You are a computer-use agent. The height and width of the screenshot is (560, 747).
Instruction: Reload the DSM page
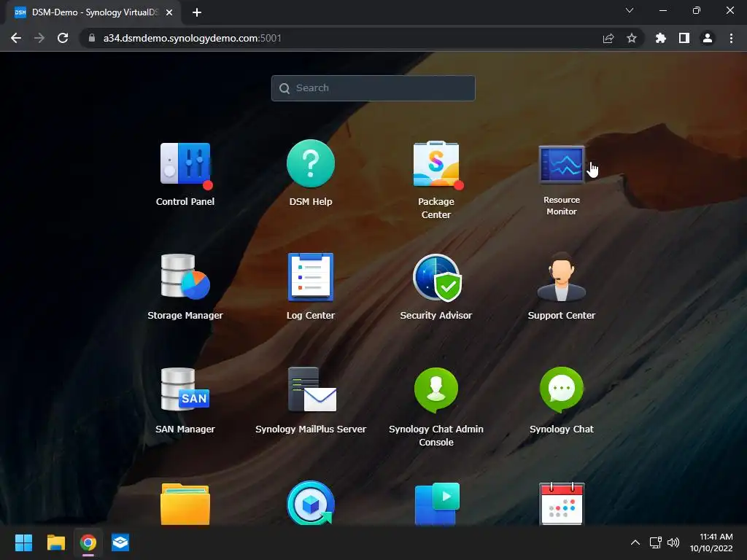point(63,38)
